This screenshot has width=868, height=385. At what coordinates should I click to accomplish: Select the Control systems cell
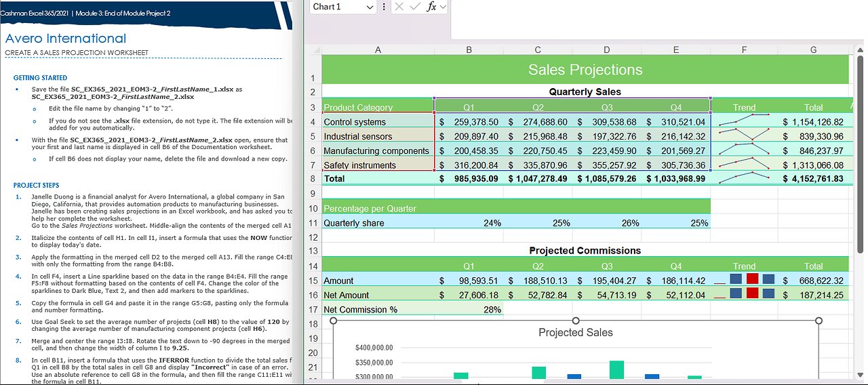tap(378, 122)
